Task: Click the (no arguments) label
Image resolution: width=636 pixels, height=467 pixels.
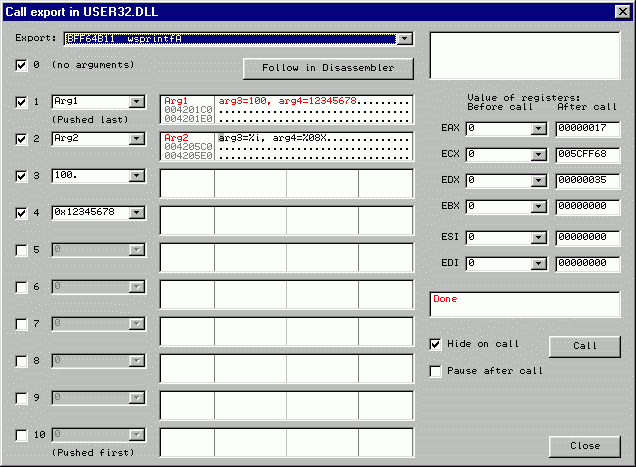Action: click(93, 65)
